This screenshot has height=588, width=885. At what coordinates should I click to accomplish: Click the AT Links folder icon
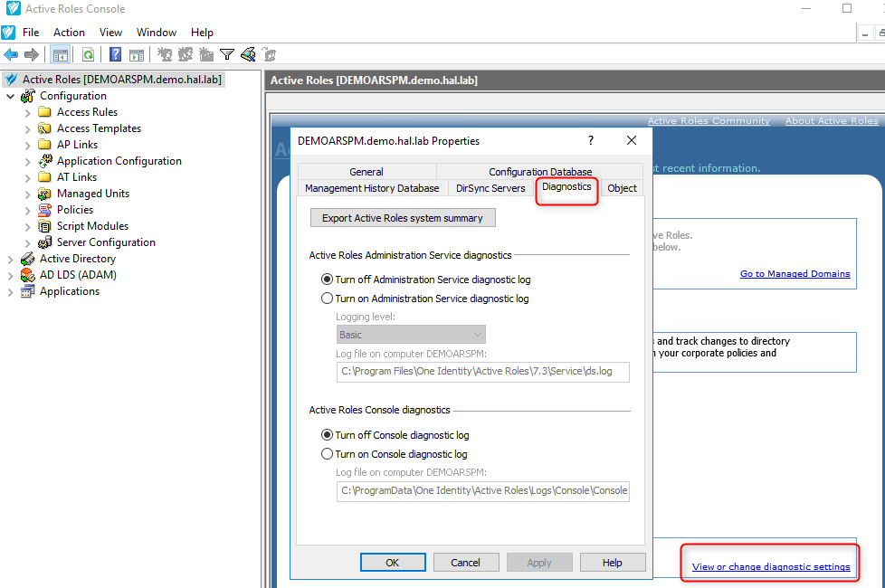44,177
